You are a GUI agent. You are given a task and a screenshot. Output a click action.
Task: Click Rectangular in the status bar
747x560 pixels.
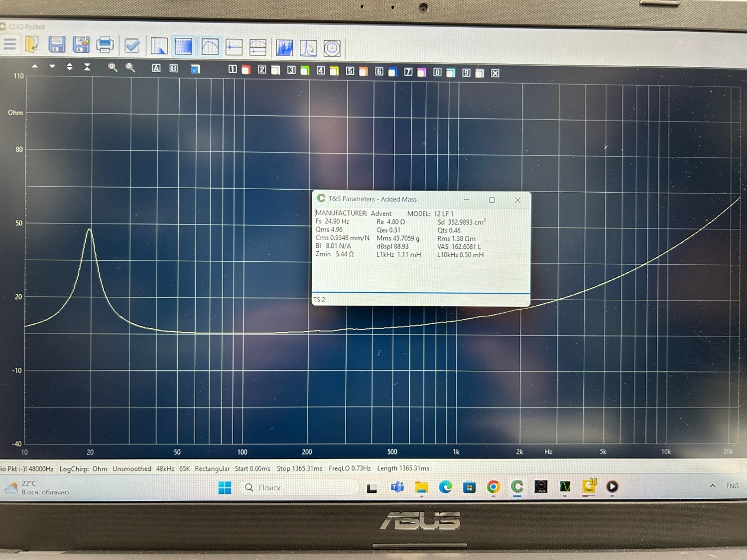tap(212, 469)
